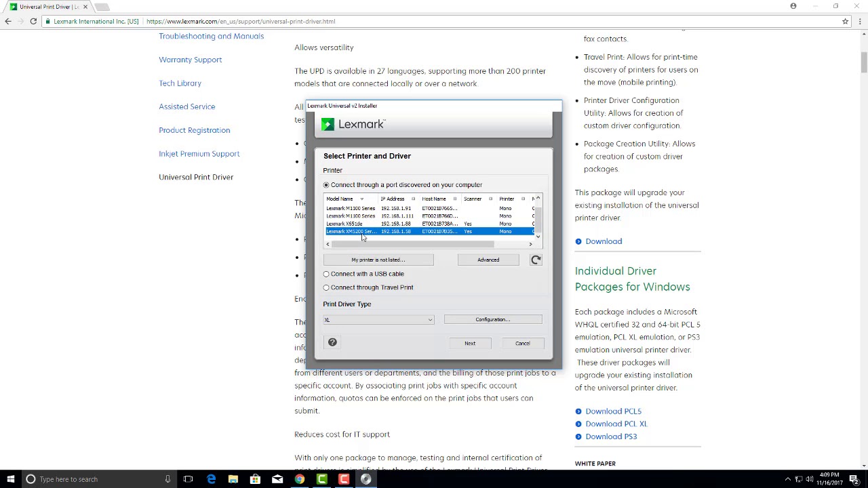Open the help question mark icon
This screenshot has width=868, height=488.
pos(332,342)
